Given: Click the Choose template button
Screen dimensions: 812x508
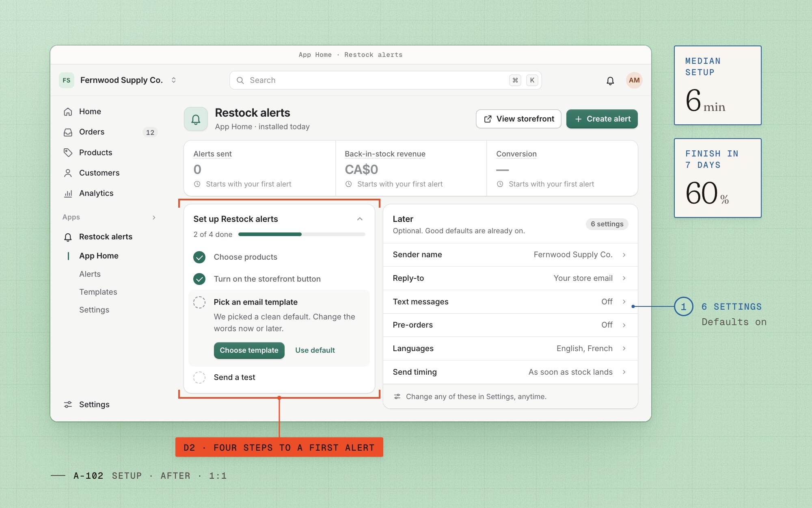Looking at the screenshot, I should 249,350.
